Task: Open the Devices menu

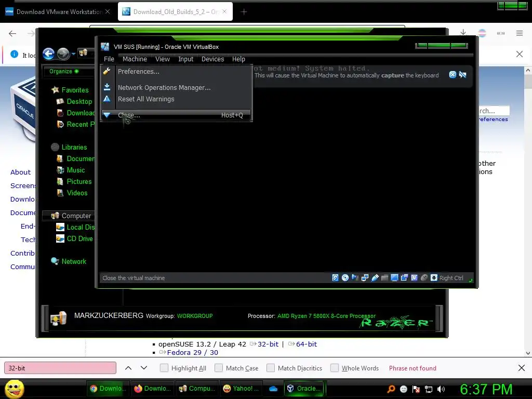Action: [x=212, y=59]
